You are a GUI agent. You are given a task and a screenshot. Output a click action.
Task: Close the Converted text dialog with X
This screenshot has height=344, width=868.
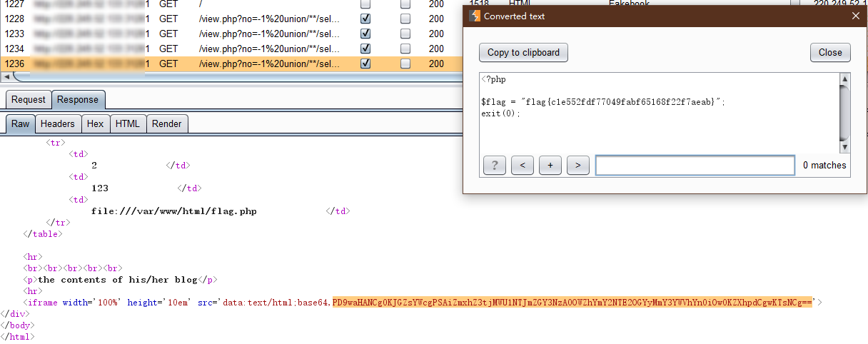click(855, 16)
